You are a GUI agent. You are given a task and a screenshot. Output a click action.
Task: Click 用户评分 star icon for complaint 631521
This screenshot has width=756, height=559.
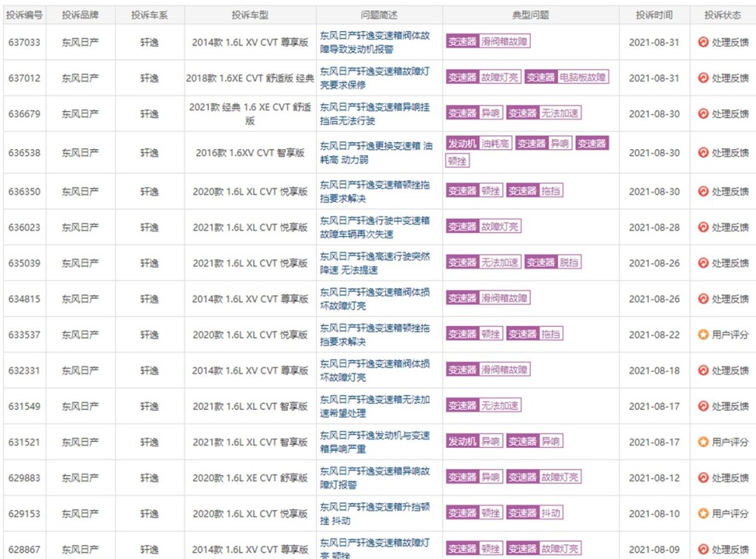coord(703,442)
